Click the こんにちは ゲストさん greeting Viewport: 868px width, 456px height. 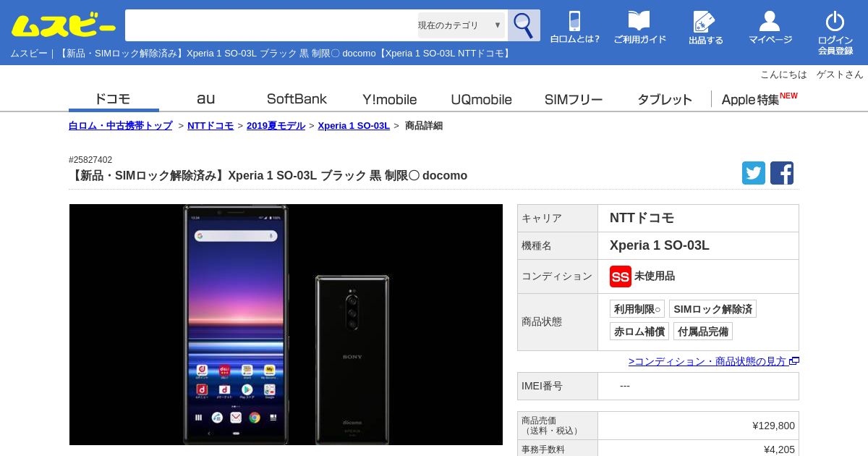pos(812,75)
